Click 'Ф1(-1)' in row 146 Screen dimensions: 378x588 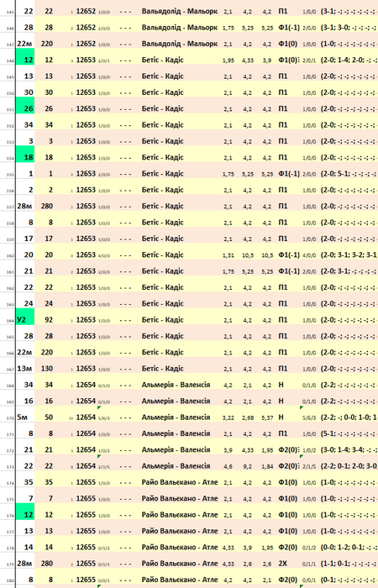[x=289, y=28]
